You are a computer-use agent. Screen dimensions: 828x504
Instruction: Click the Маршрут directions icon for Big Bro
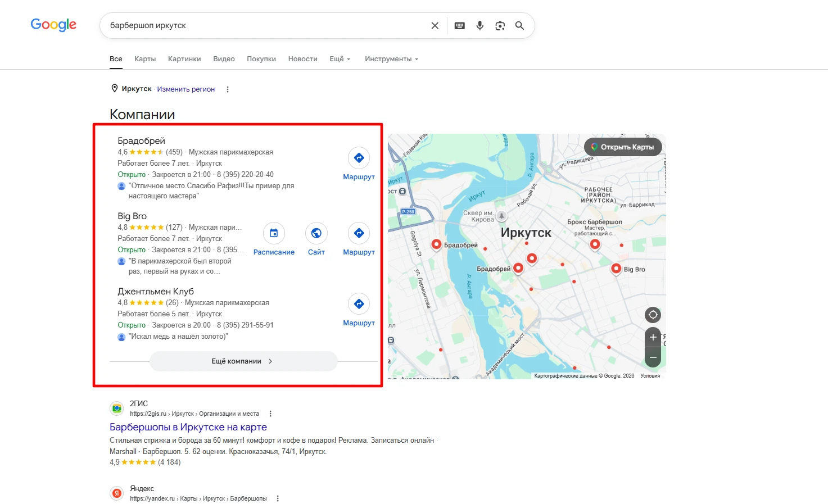point(359,233)
